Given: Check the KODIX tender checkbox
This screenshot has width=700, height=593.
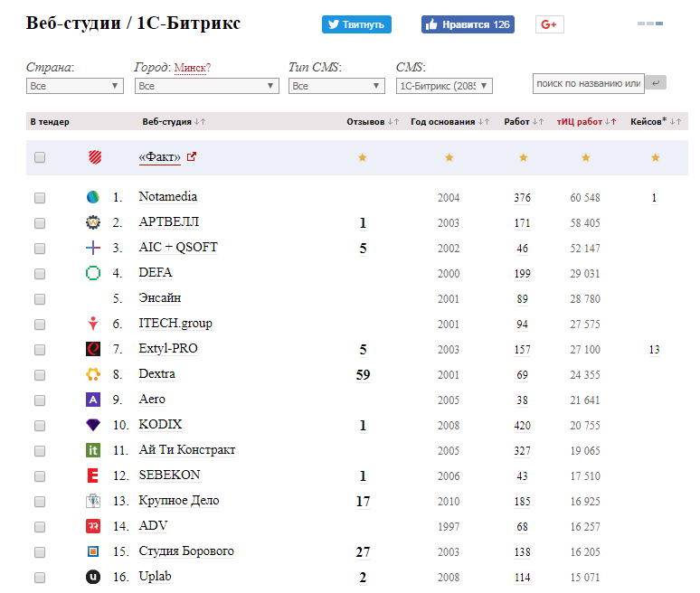Looking at the screenshot, I should 40,425.
